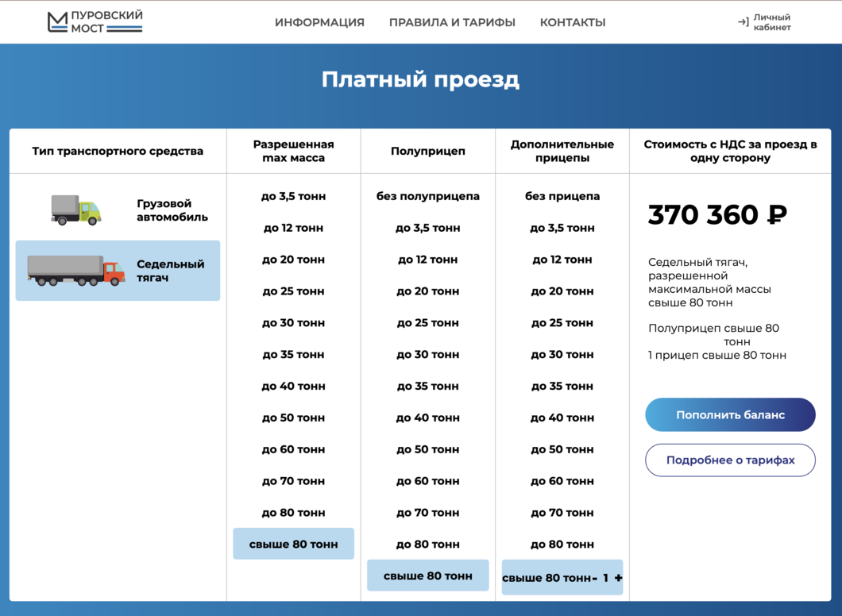Click the Разрешенная max масса column header
Screen dimensions: 842x616
(x=293, y=151)
